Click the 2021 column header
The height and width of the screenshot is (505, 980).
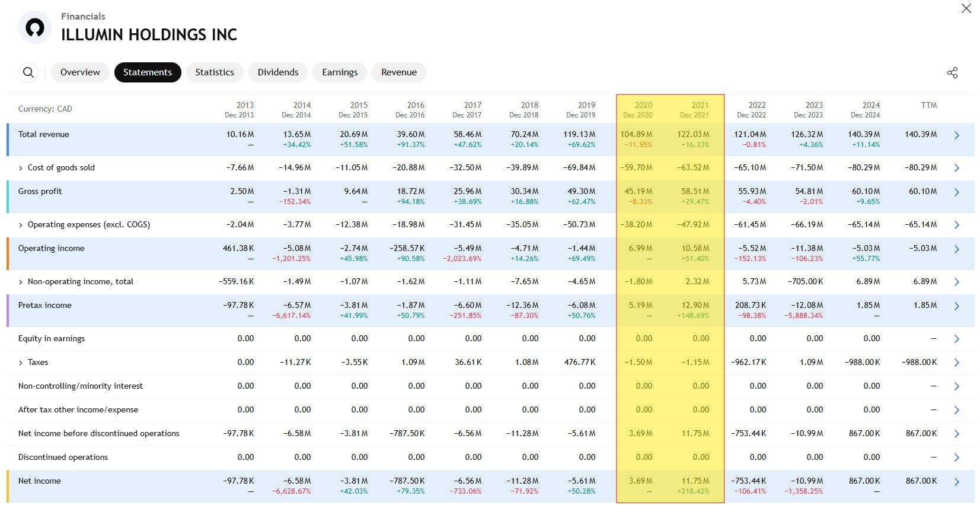(x=695, y=110)
